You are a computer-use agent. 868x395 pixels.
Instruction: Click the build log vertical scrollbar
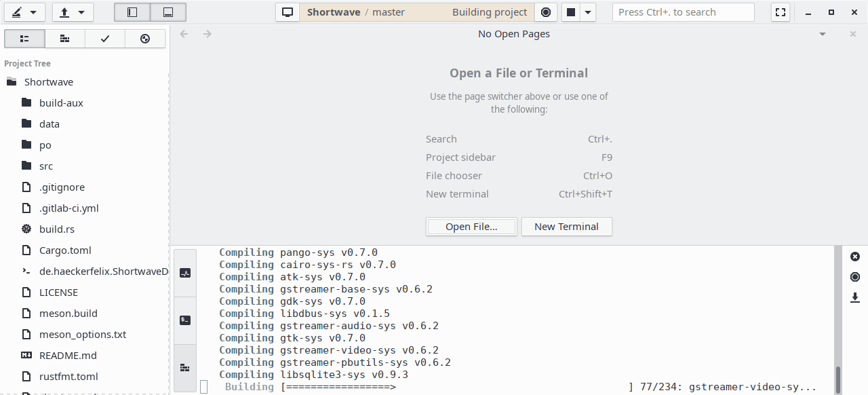click(838, 379)
